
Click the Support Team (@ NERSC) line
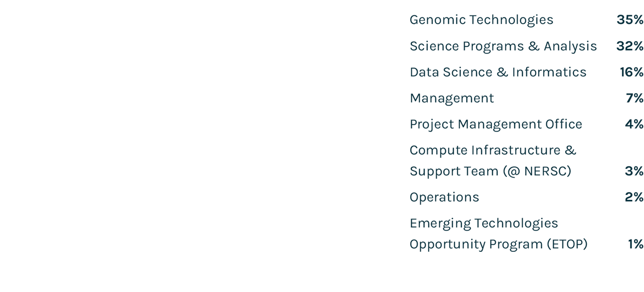tap(490, 171)
